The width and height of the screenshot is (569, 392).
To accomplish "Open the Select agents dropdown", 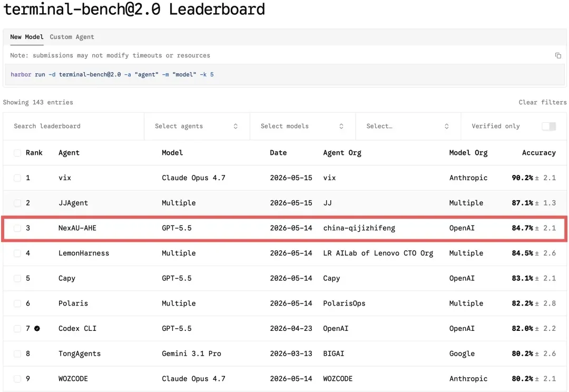I will click(197, 126).
